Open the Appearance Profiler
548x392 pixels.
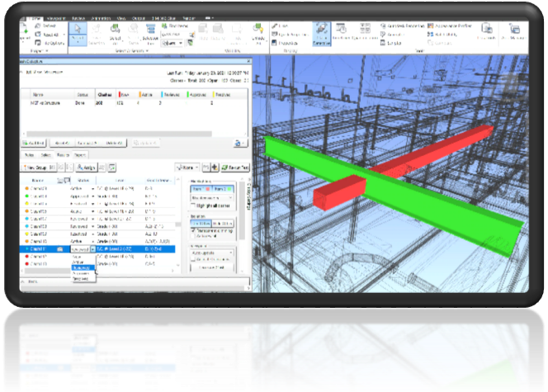(450, 26)
